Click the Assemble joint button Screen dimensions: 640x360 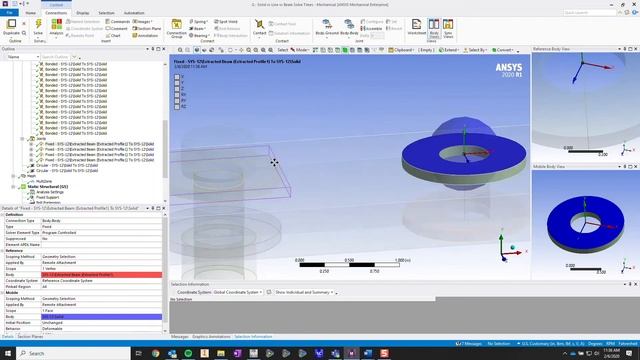(371, 29)
